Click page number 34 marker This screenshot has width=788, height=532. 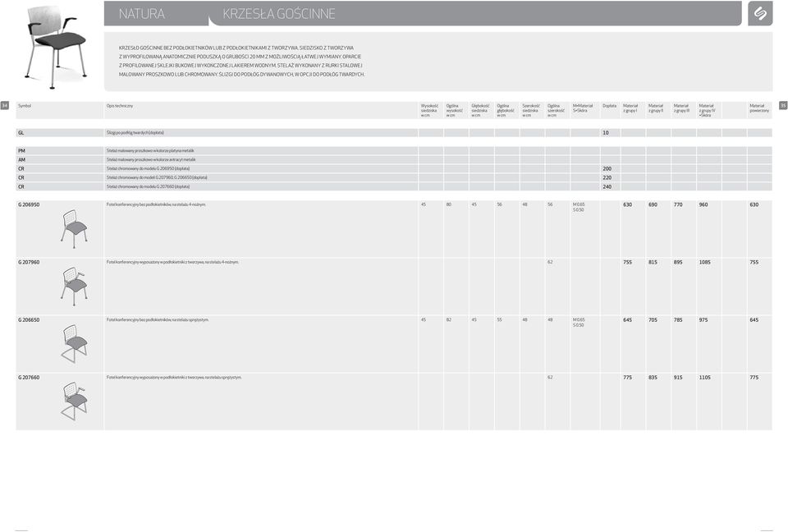coord(5,106)
